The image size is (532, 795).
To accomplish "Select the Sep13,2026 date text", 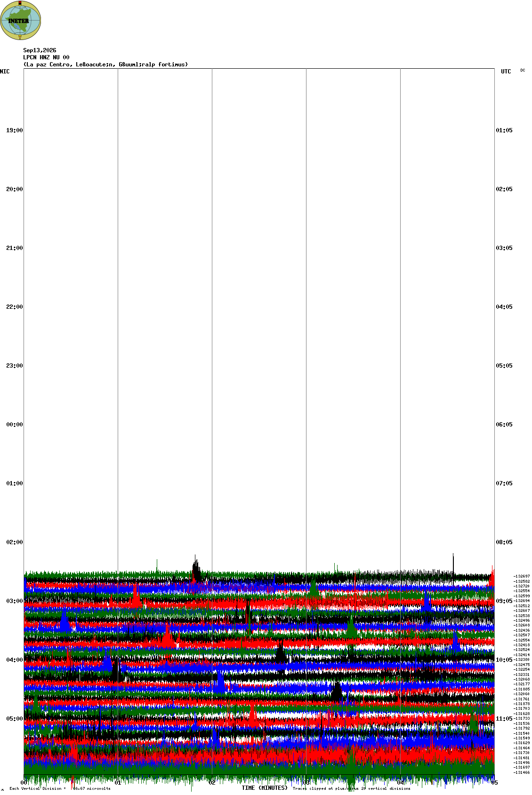I will (40, 50).
